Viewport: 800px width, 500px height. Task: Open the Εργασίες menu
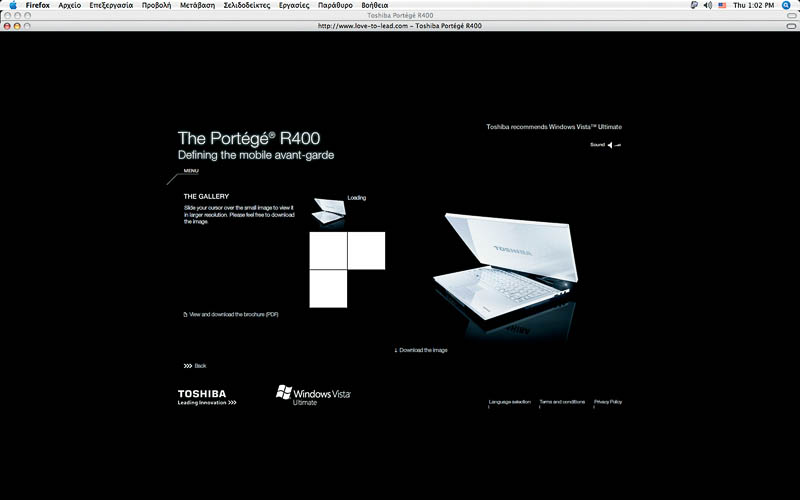pos(294,5)
